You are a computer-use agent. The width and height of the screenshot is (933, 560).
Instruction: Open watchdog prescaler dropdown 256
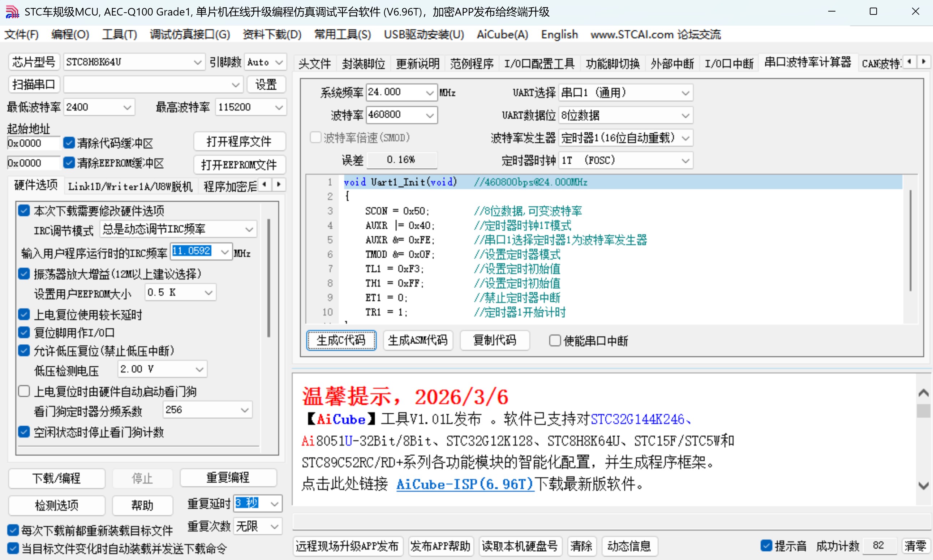(207, 410)
